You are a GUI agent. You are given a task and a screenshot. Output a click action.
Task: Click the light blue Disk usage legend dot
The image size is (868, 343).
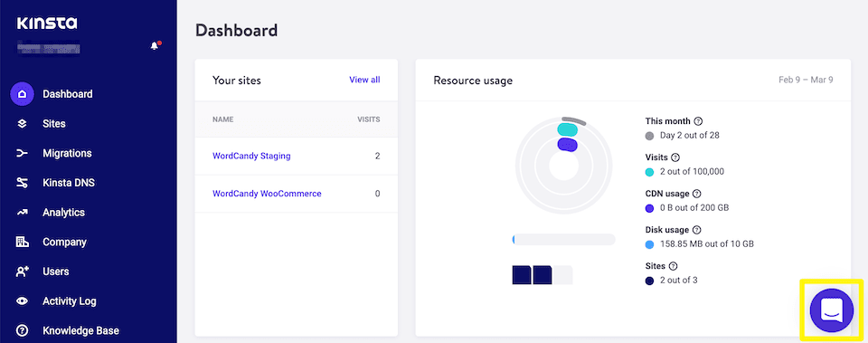650,244
